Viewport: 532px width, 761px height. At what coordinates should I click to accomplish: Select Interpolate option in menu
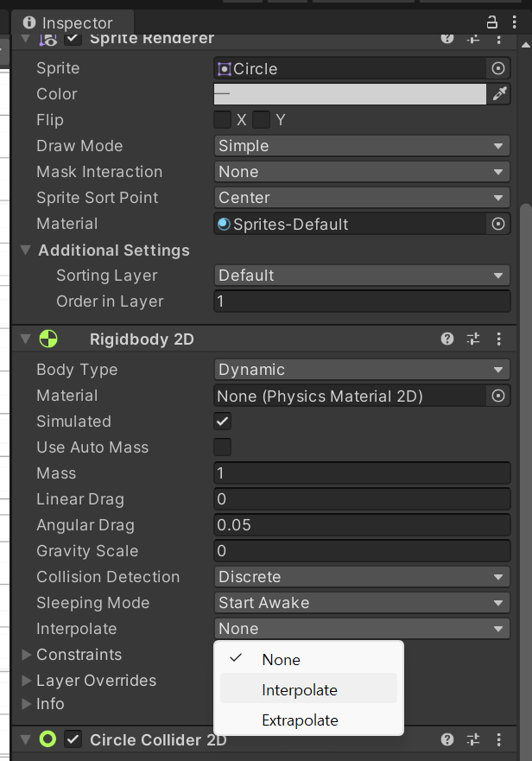(308, 689)
